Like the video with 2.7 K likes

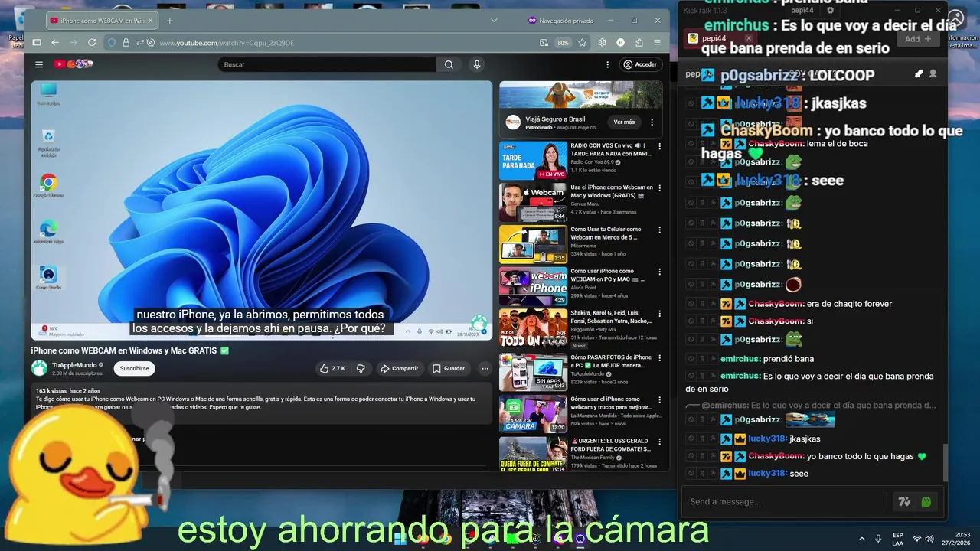click(332, 368)
